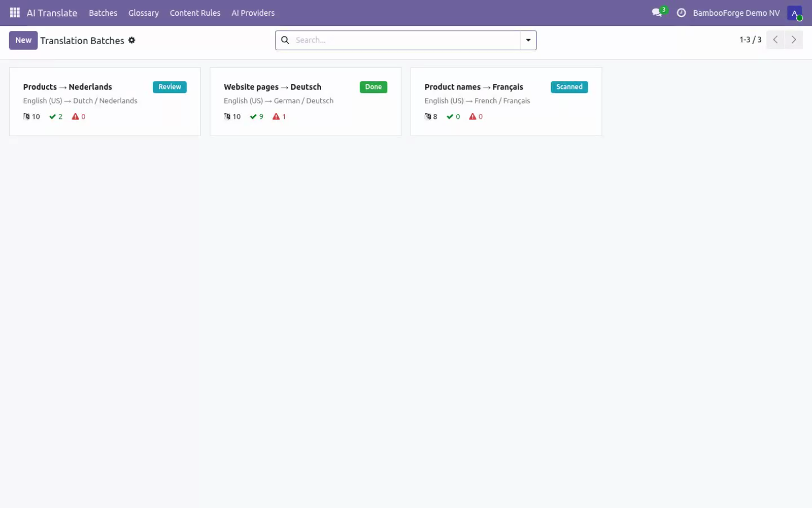Open the user avatar menu

(794, 13)
